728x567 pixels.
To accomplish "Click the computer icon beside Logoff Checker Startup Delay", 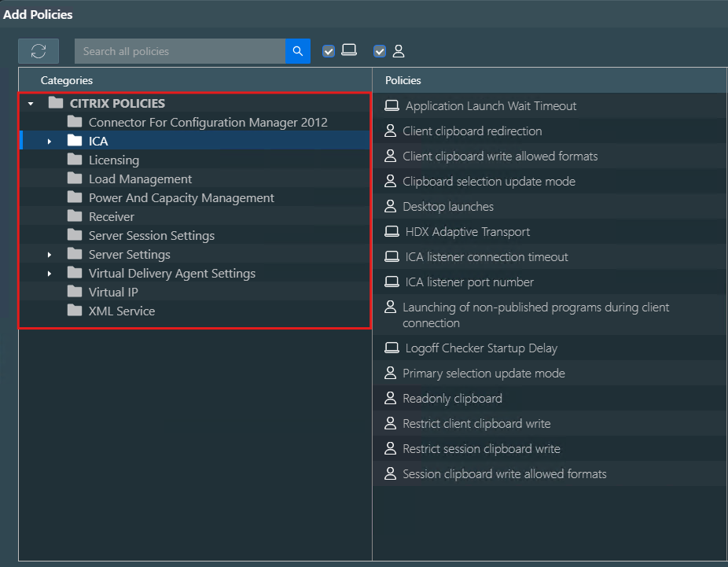I will pyautogui.click(x=391, y=348).
